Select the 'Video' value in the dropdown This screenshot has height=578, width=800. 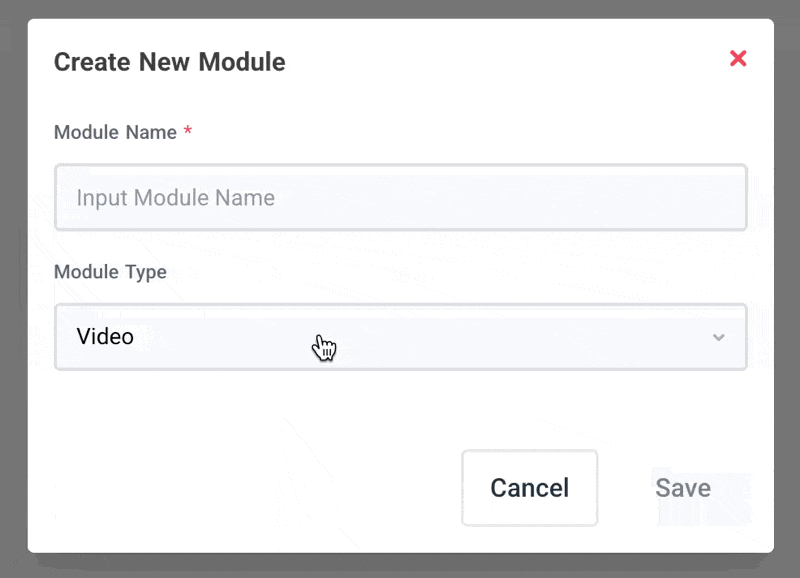[x=105, y=337]
